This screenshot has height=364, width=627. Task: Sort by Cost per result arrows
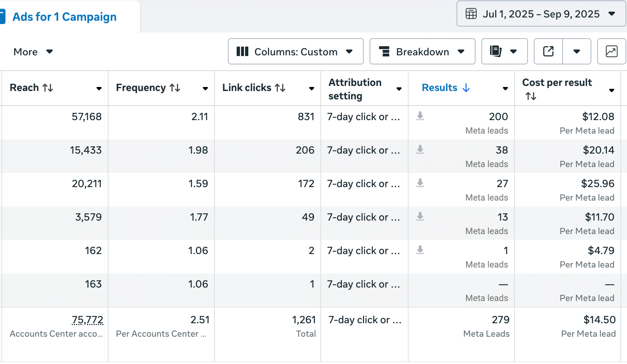point(531,96)
